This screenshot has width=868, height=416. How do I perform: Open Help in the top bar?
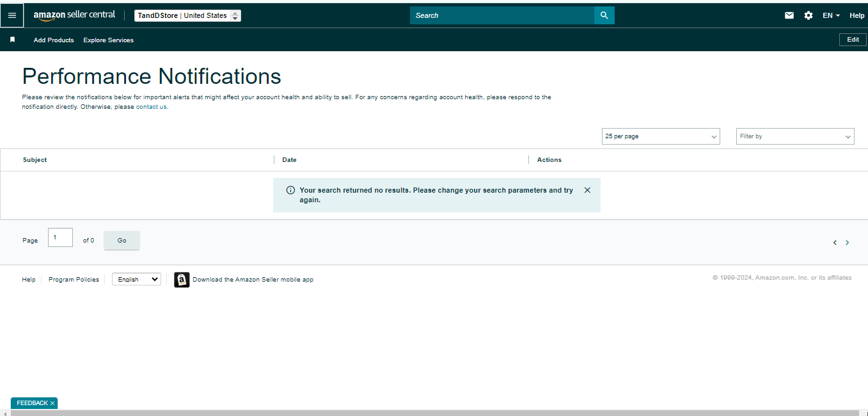point(857,15)
